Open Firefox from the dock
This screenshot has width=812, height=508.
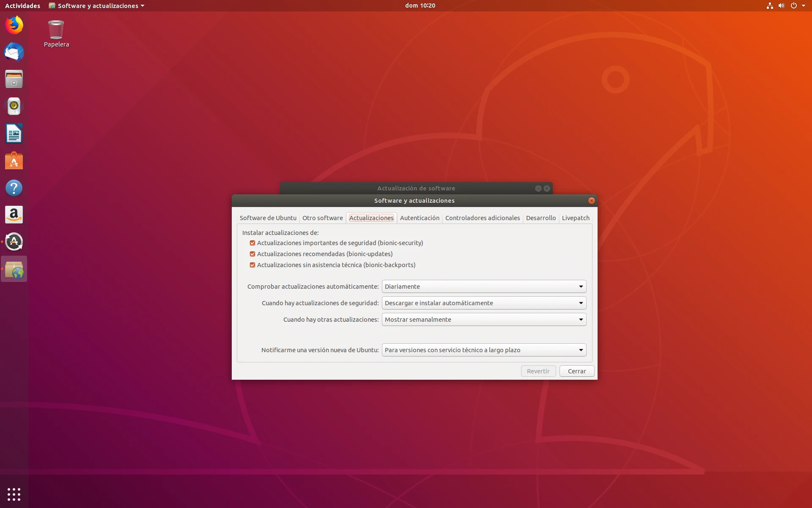pos(14,25)
